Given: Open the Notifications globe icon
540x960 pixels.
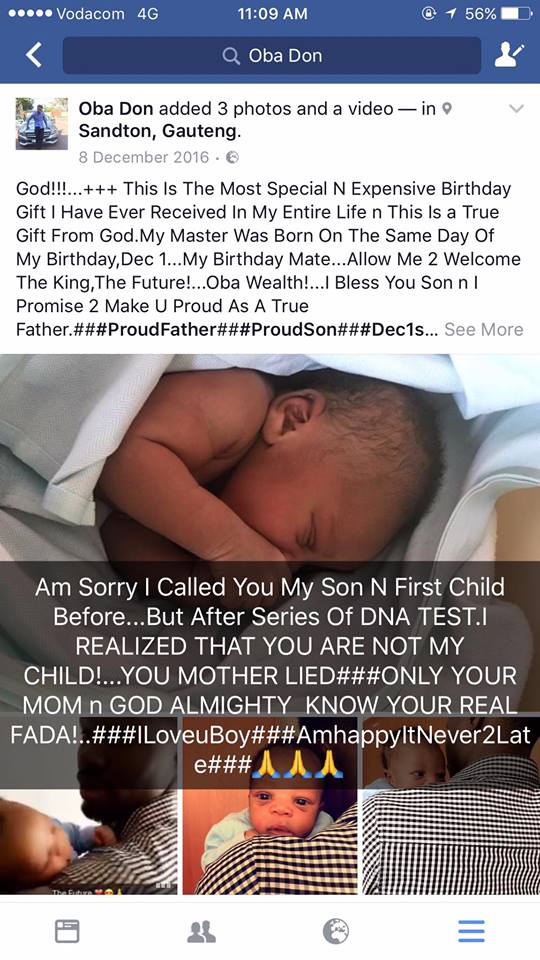Looking at the screenshot, I should point(336,931).
